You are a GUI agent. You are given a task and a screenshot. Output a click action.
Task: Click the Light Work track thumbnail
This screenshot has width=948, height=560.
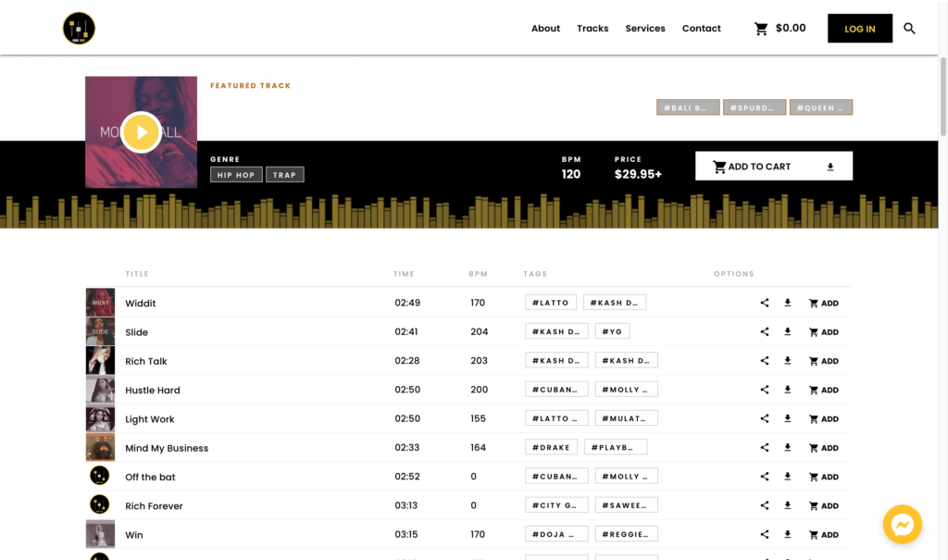(x=100, y=417)
